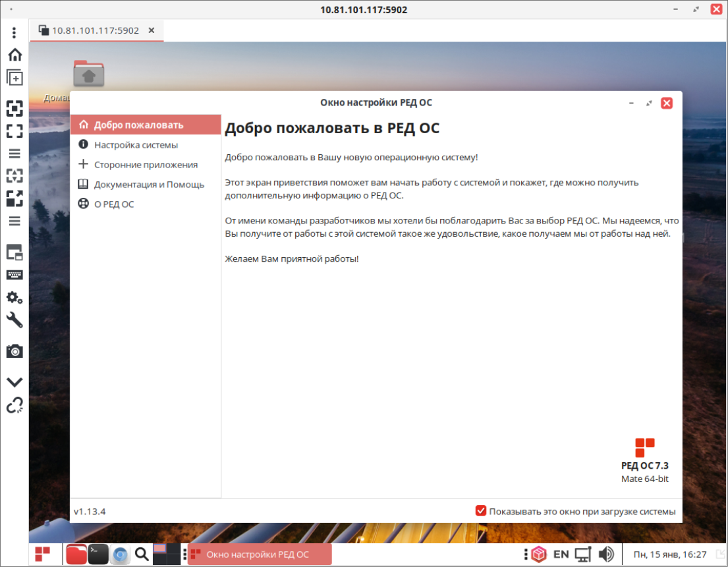The height and width of the screenshot is (567, 728).
Task: Open the РЕД ОС start menu on the taskbar
Action: click(43, 554)
